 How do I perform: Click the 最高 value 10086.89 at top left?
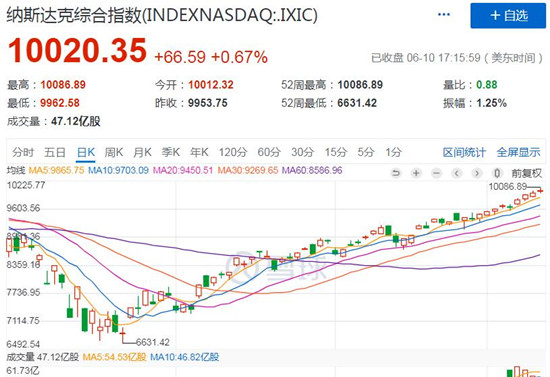pos(63,85)
